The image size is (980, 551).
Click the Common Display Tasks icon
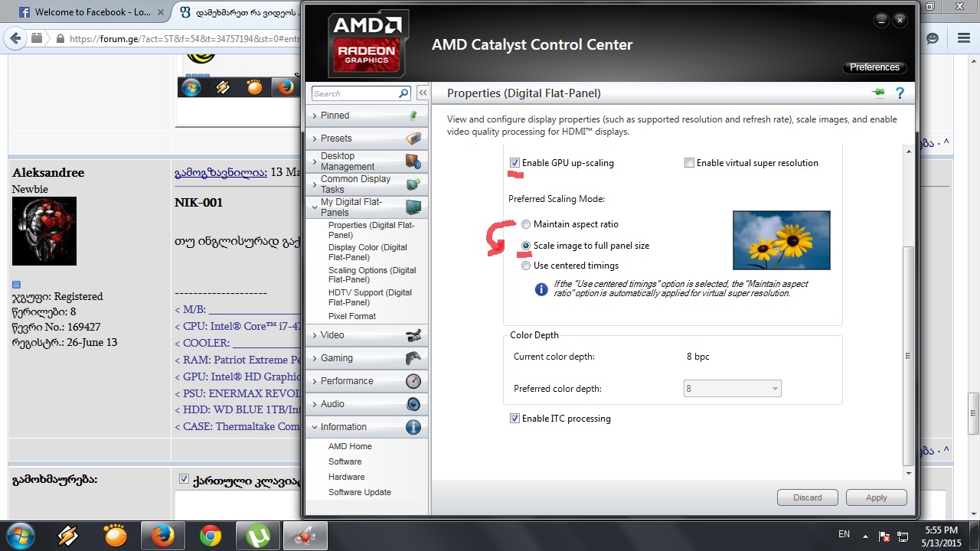413,184
